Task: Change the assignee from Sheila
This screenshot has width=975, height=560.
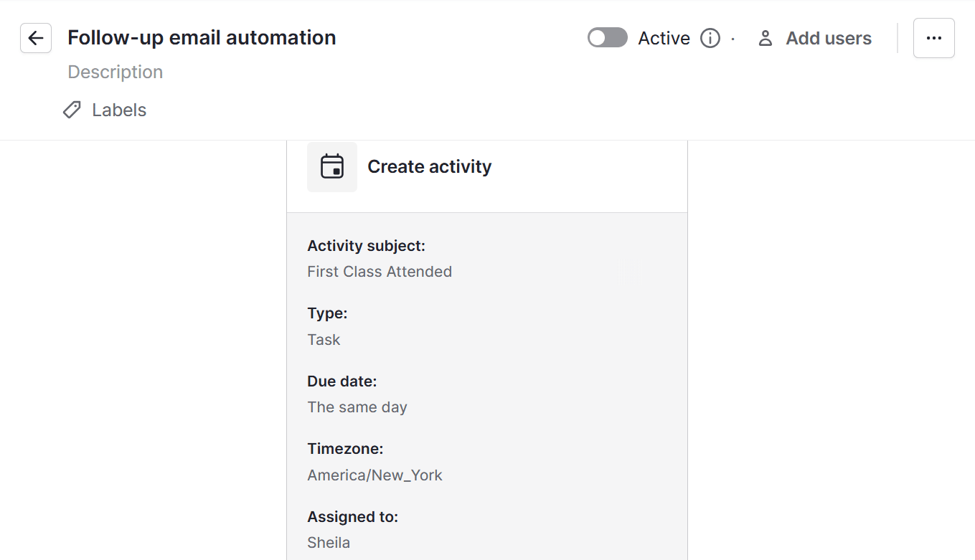Action: point(329,542)
